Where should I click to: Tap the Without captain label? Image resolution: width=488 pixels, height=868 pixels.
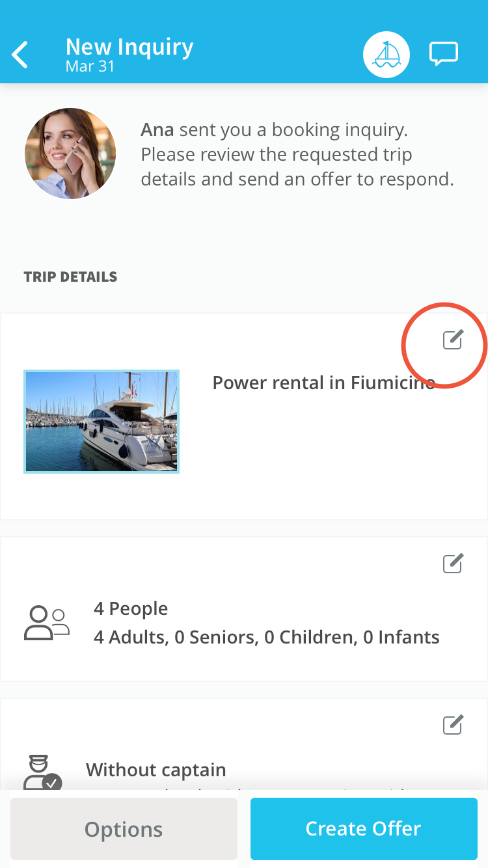tap(156, 770)
